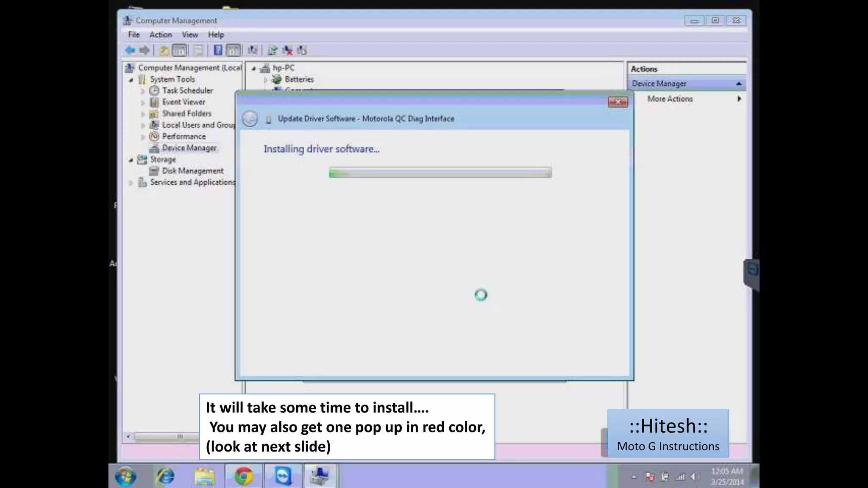The image size is (868, 488).
Task: Toggle the Show/Hide Action Pane icon
Action: coord(233,50)
